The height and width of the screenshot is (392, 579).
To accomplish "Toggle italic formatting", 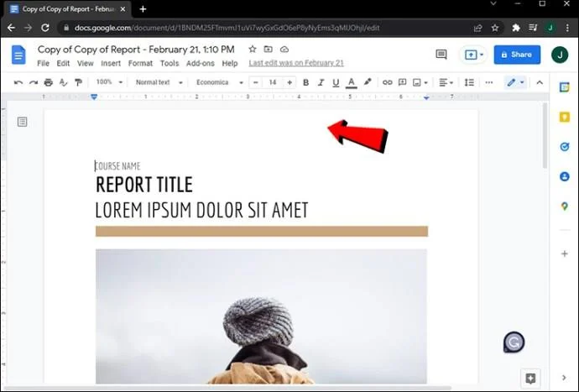I will tap(321, 82).
